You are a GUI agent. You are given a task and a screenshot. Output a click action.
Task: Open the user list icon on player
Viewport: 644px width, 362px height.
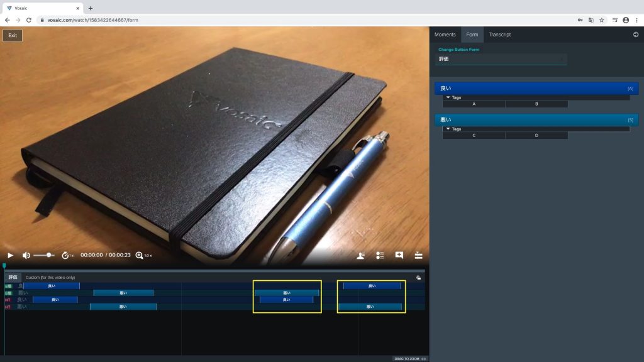pyautogui.click(x=360, y=255)
